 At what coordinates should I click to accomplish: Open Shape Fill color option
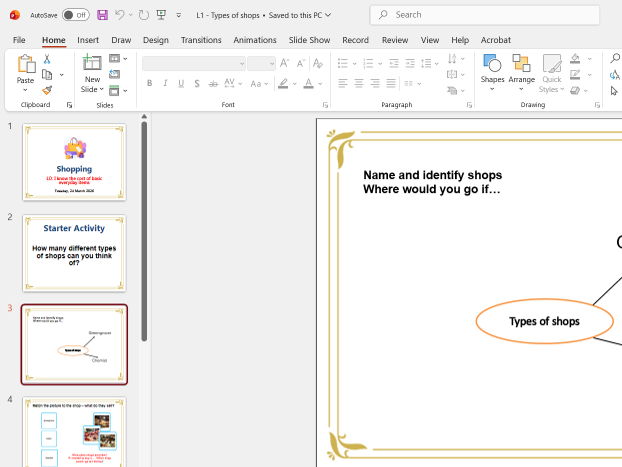[575, 59]
